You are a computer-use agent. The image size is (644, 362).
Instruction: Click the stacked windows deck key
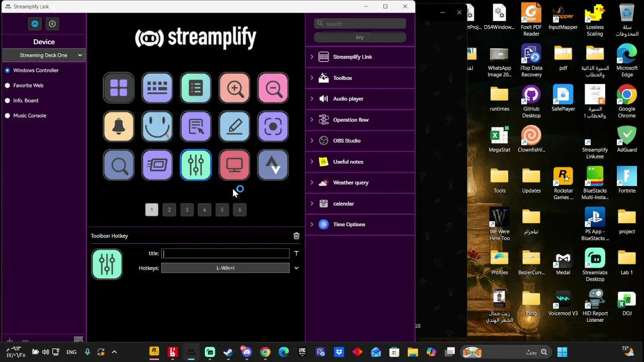point(157,165)
